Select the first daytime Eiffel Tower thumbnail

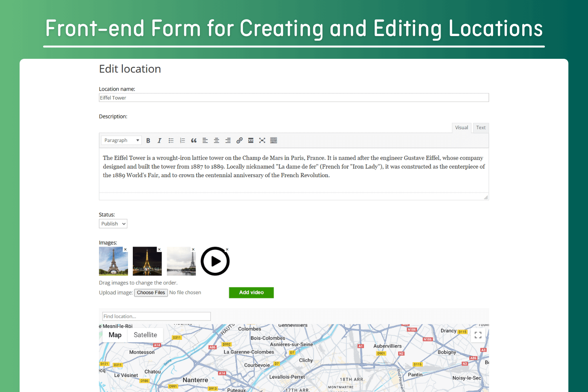pos(113,261)
